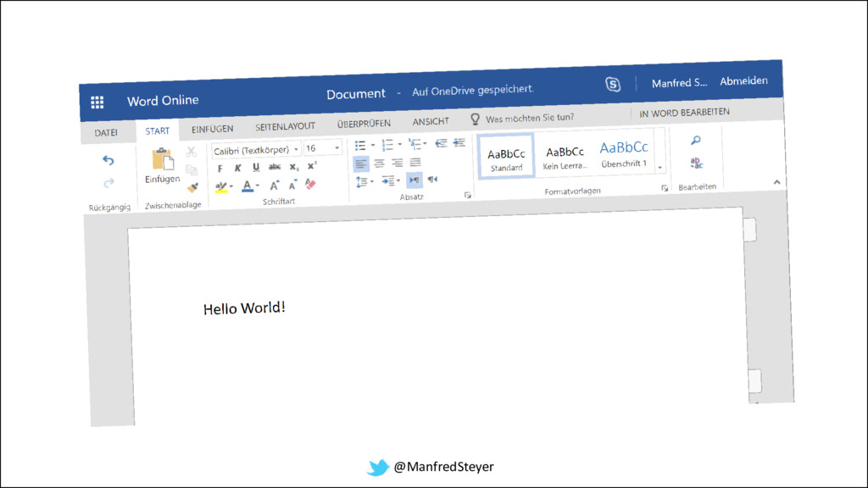868x488 pixels.
Task: Increase font size with the larger A
Action: click(274, 186)
